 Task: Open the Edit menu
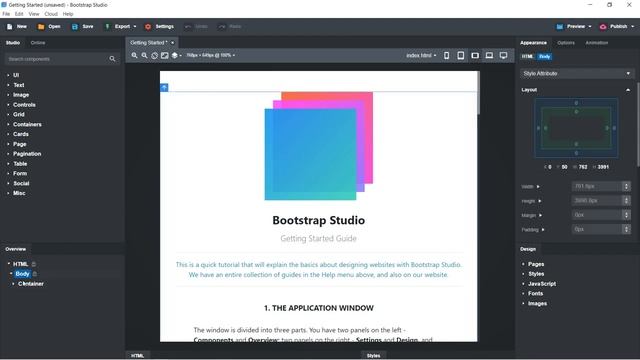(19, 14)
